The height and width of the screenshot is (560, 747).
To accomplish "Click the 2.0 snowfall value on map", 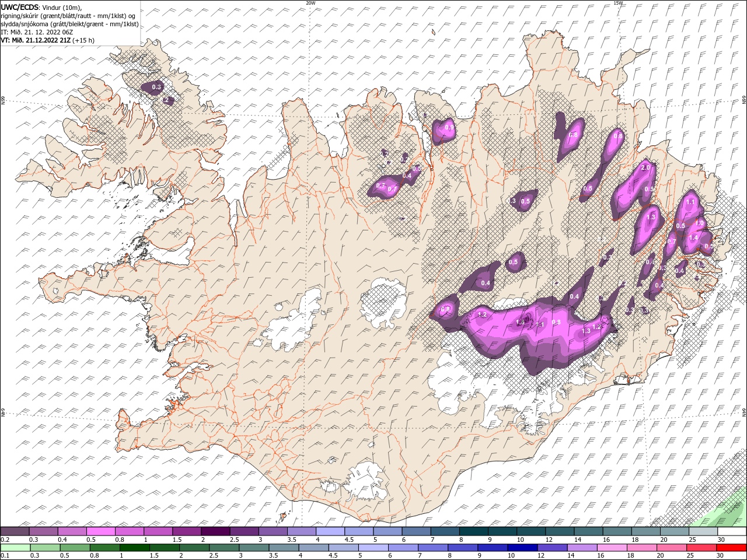I will pos(645,168).
